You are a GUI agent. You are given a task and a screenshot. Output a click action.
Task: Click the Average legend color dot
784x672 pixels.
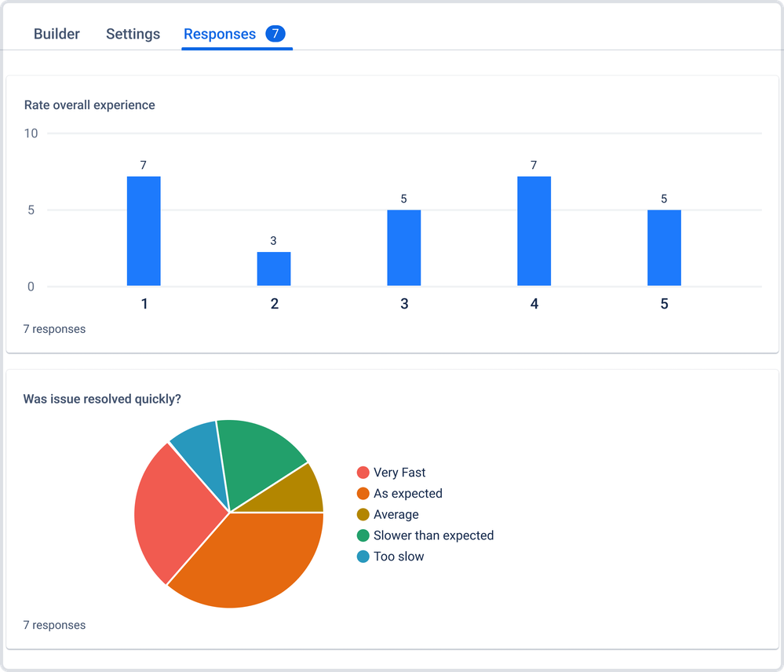[363, 514]
